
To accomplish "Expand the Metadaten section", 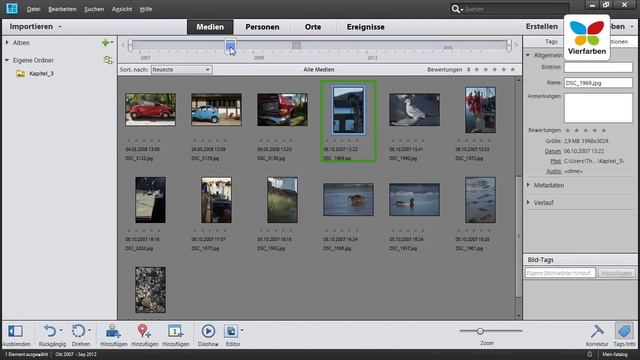I will (x=528, y=185).
